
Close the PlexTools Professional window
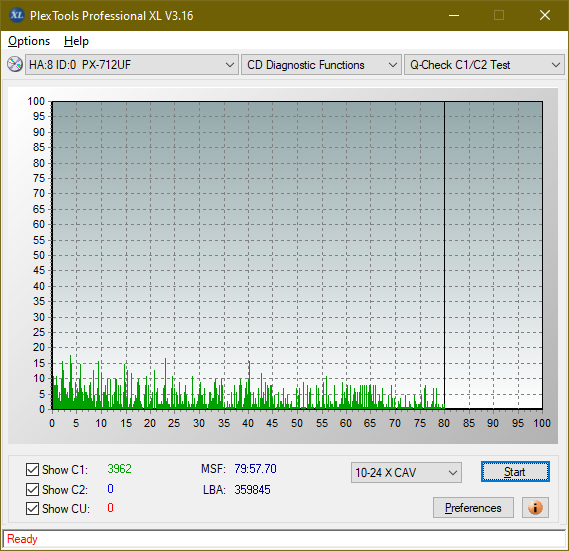(x=545, y=15)
